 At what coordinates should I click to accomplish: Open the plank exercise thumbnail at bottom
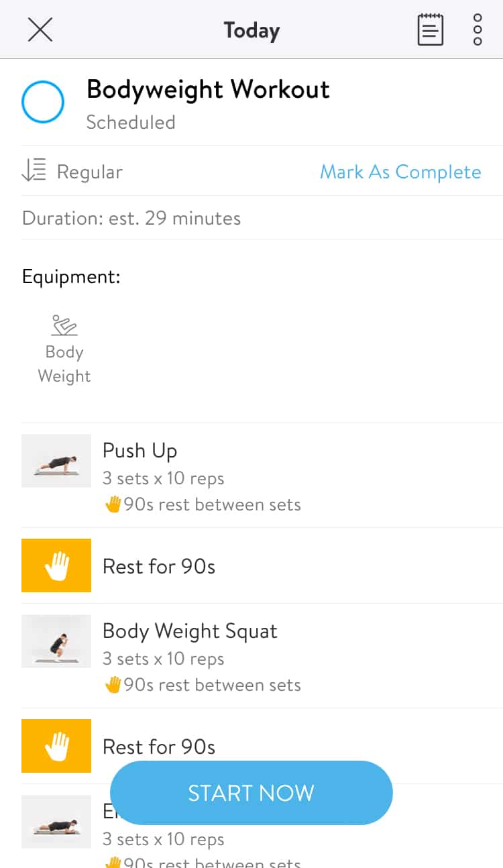point(56,822)
